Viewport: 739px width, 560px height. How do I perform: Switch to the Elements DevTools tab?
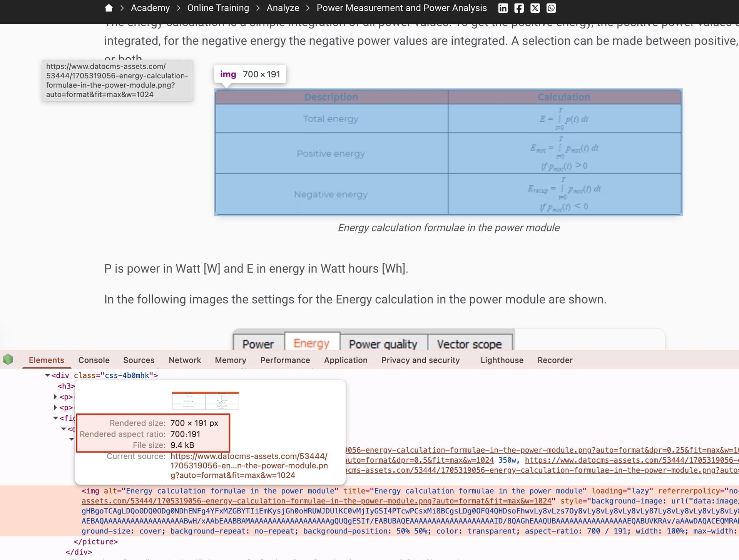pyautogui.click(x=47, y=360)
